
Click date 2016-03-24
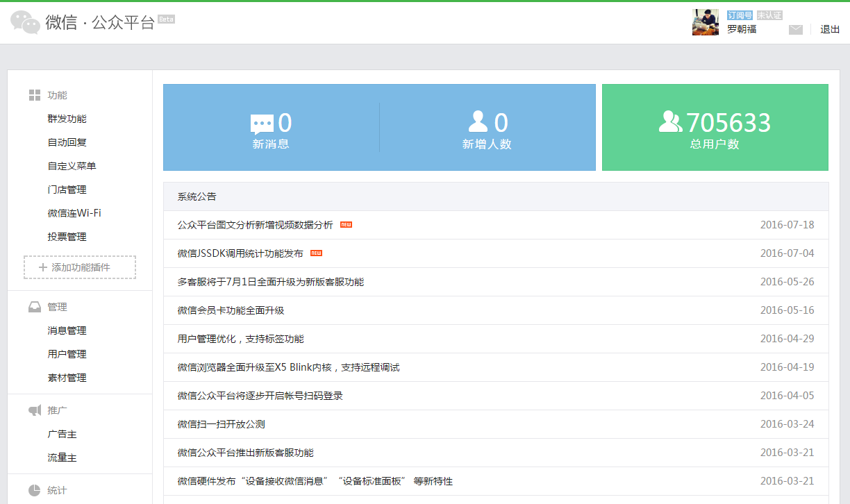(787, 424)
